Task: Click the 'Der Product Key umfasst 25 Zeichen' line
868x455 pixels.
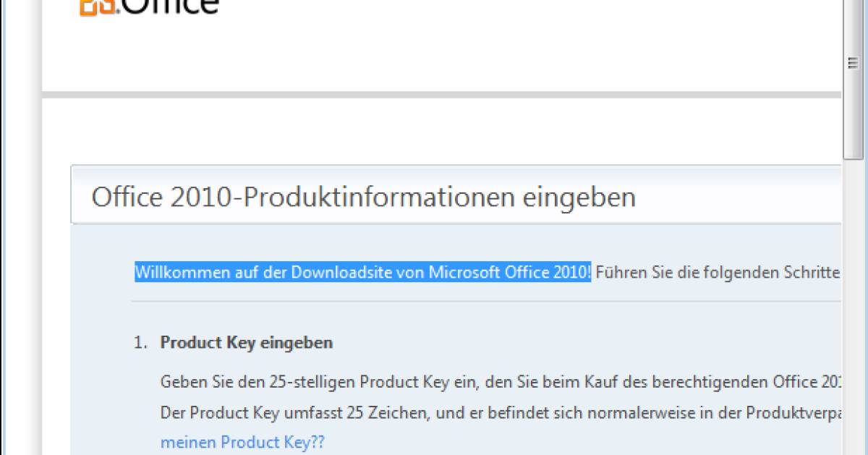Action: click(305, 412)
